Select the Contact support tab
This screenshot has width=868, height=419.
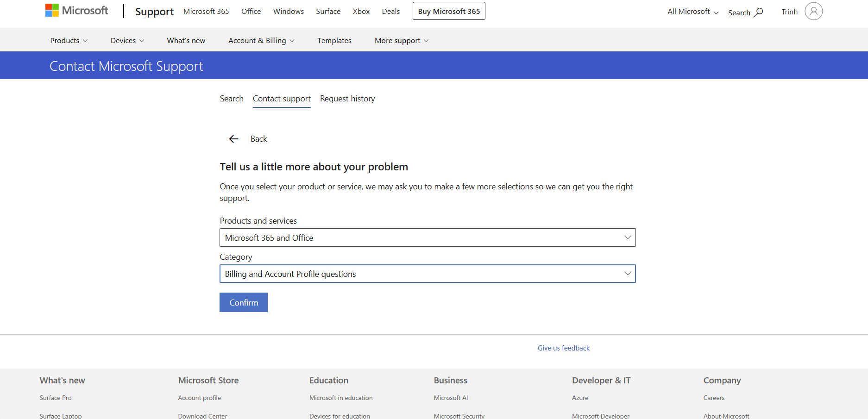coord(282,99)
